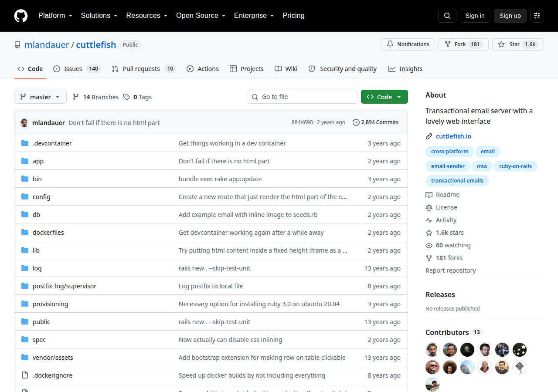Image resolution: width=558 pixels, height=392 pixels.
Task: Expand the Solutions menu
Action: pos(99,16)
